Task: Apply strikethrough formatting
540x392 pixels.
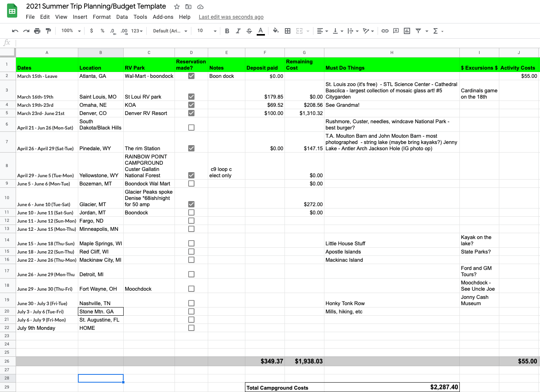Action: pos(249,31)
